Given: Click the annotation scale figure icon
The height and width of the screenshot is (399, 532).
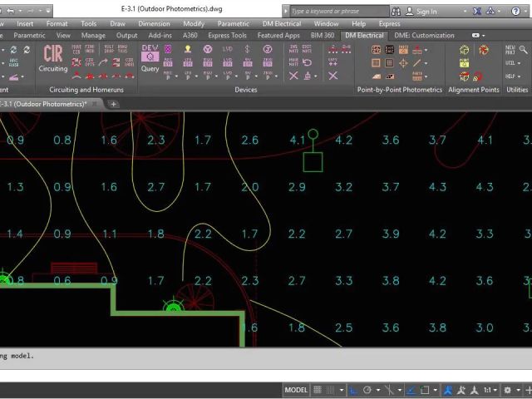Looking at the screenshot, I should (x=449, y=390).
